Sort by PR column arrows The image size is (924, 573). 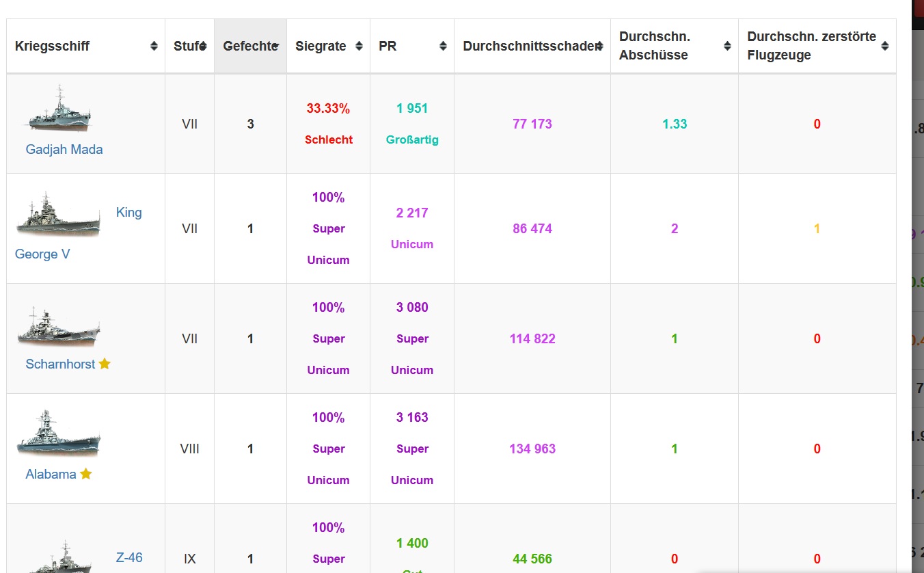(443, 46)
